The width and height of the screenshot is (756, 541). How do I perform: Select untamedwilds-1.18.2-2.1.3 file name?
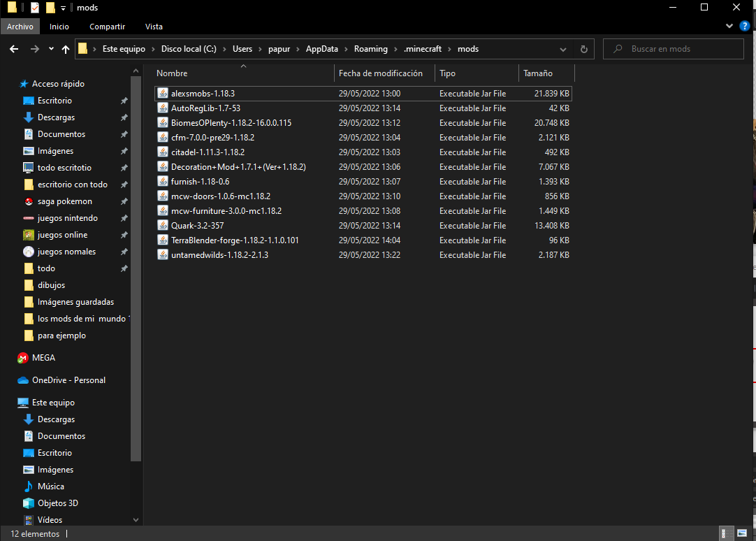click(219, 255)
